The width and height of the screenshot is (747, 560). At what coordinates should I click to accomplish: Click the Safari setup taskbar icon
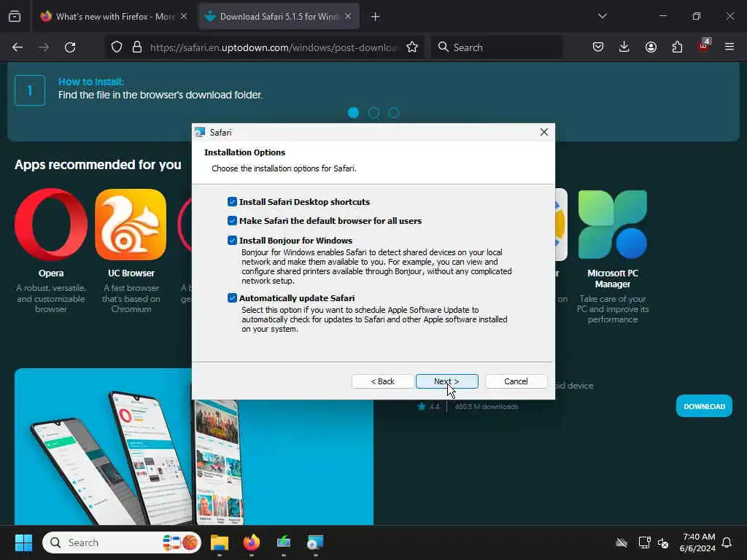click(315, 542)
